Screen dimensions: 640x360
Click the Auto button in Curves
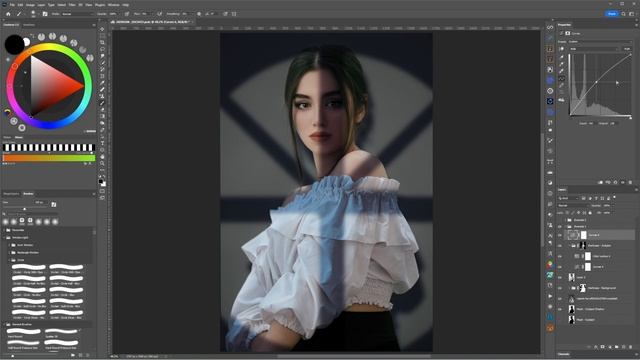point(627,49)
